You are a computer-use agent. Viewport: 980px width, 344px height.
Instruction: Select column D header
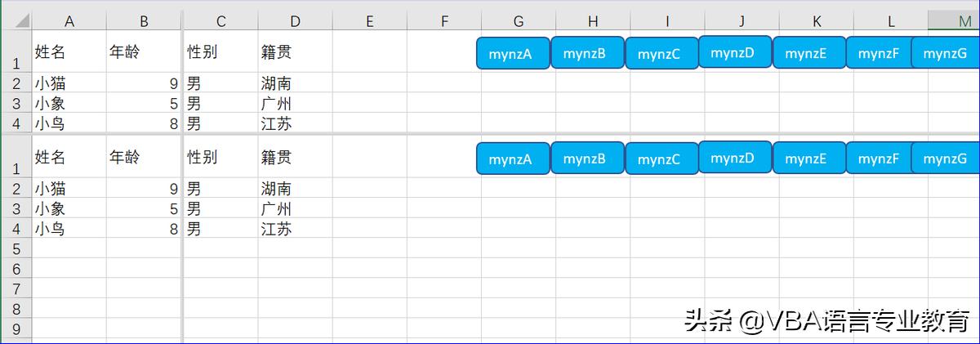pyautogui.click(x=295, y=21)
